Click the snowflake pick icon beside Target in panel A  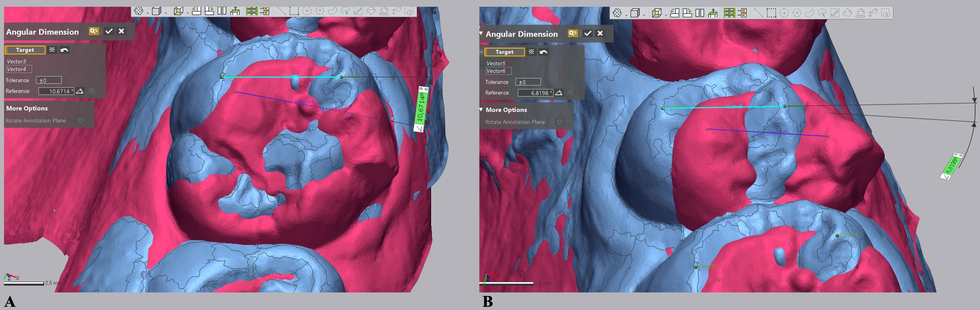pyautogui.click(x=52, y=50)
